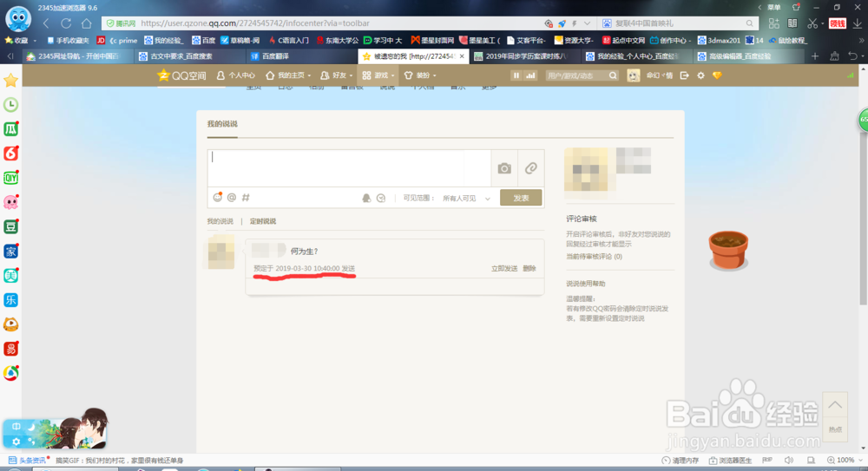Open the 豆 green sidebar icon
868x471 pixels.
tap(10, 226)
